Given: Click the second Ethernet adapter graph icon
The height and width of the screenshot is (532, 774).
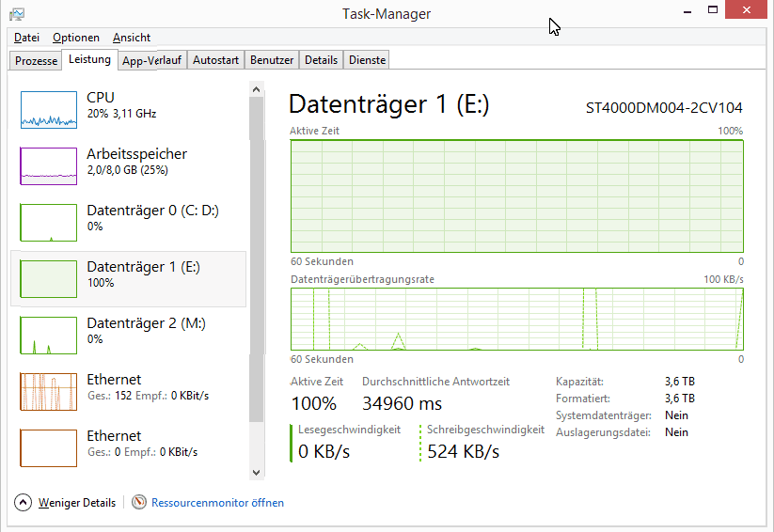Looking at the screenshot, I should click(x=49, y=448).
